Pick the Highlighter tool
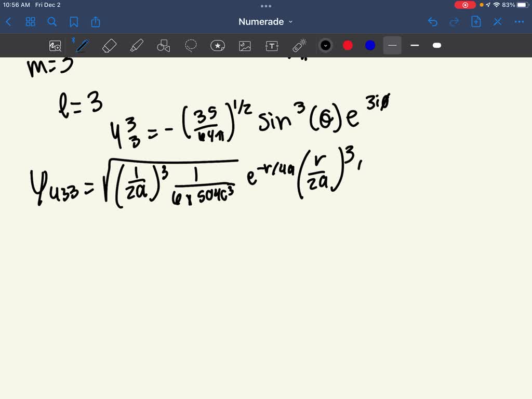The width and height of the screenshot is (532, 399). tap(137, 46)
